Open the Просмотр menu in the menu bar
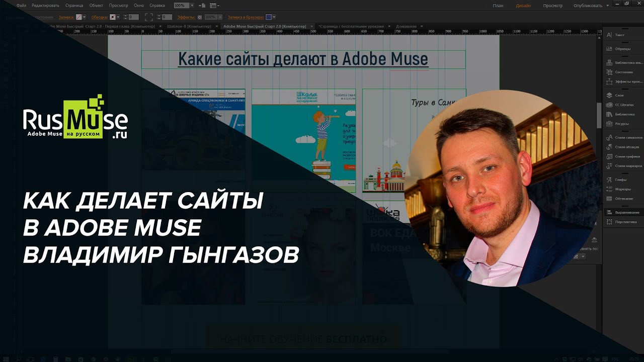644x362 pixels. (x=119, y=6)
